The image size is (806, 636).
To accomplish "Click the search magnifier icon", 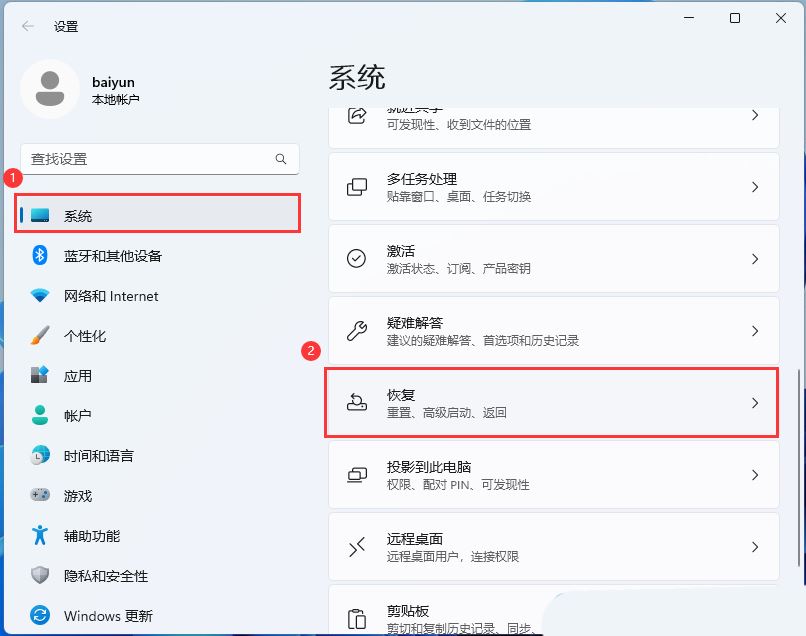I will 281,159.
